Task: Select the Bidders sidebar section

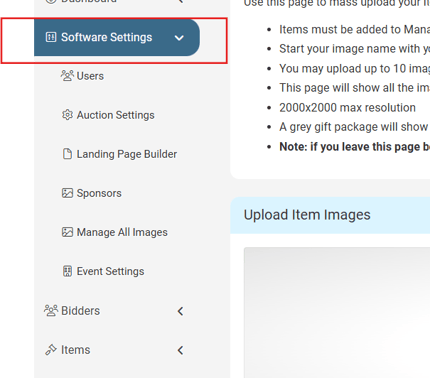Action: pos(80,311)
